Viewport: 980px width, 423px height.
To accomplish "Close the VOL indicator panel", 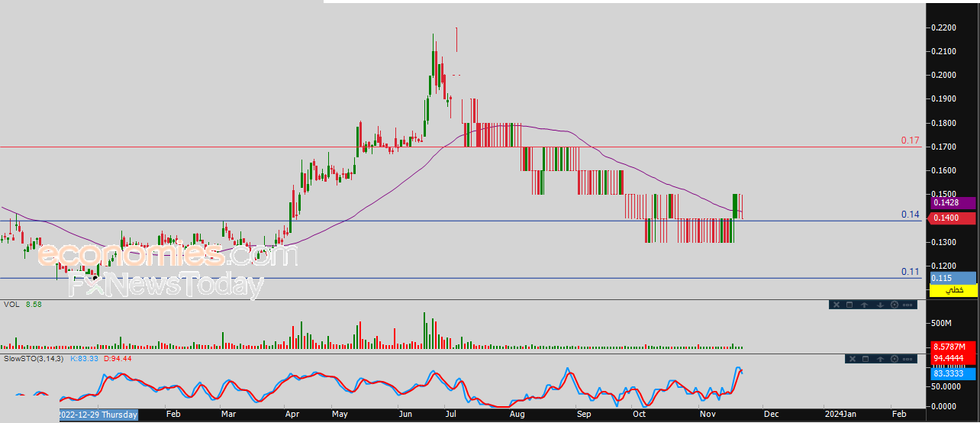I will click(837, 305).
